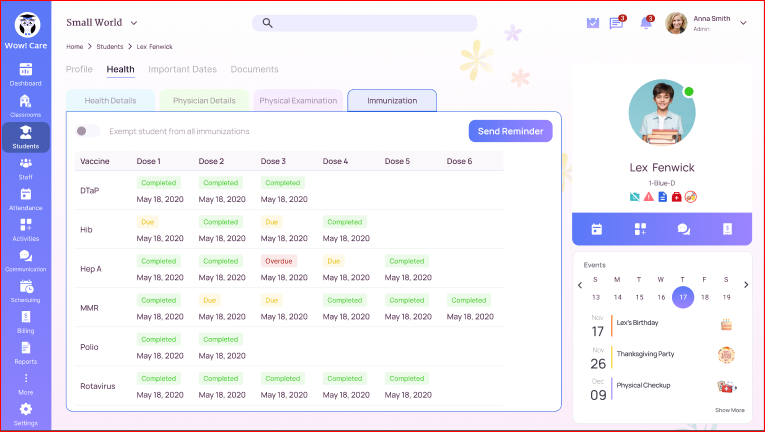
Task: Click the Send Reminder button
Action: click(510, 131)
